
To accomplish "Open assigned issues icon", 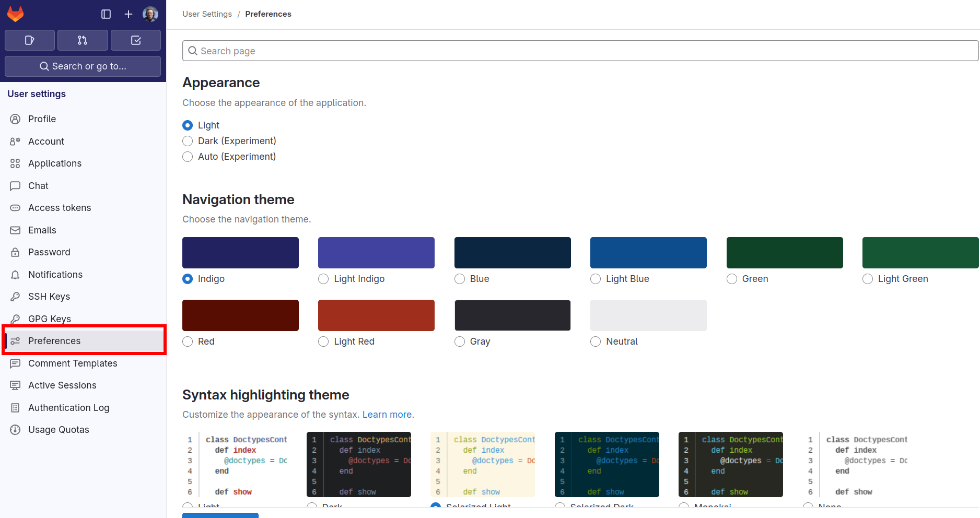I will (x=30, y=40).
